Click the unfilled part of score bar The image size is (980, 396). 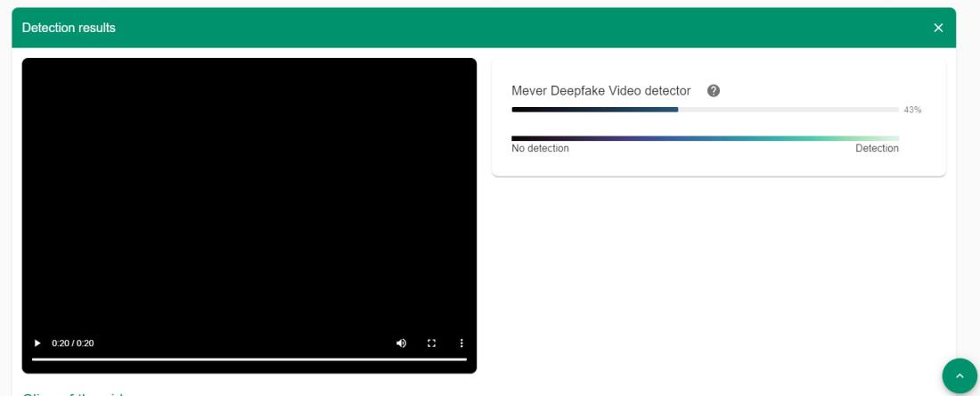(x=788, y=110)
